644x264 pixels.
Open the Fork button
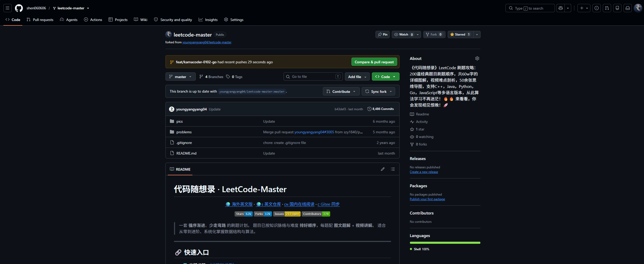tap(434, 34)
